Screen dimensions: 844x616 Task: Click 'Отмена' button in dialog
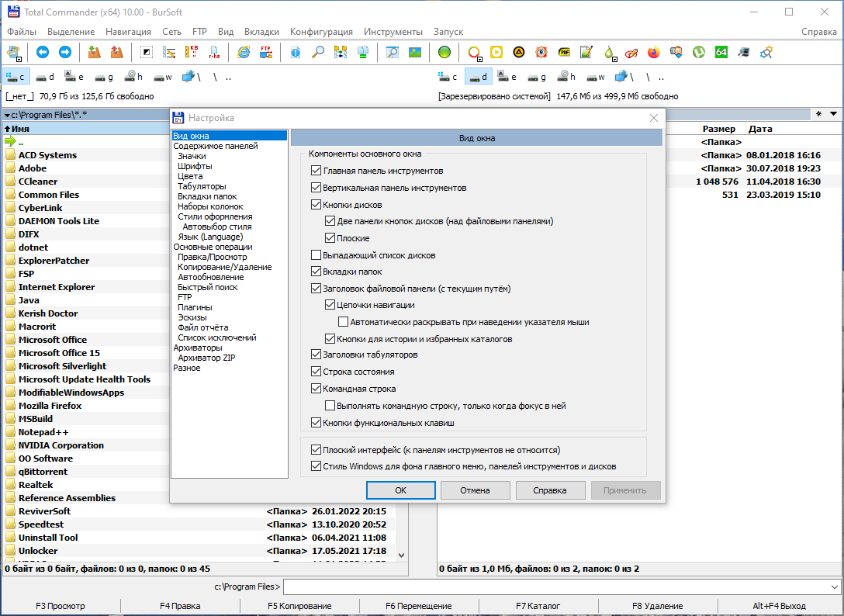click(475, 490)
